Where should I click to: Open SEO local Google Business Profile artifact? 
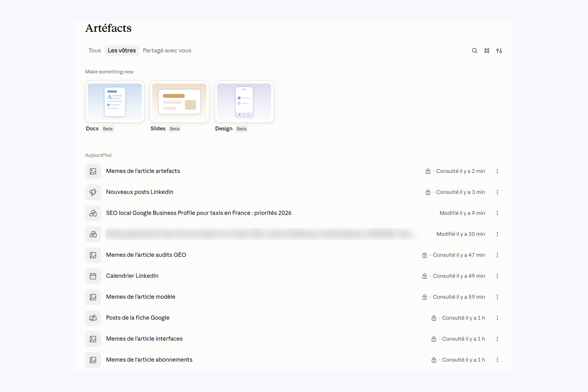[x=199, y=213]
